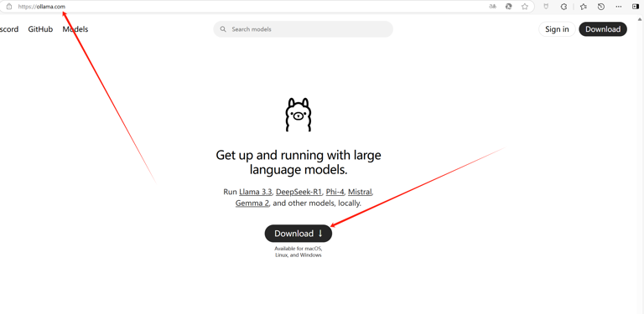The height and width of the screenshot is (314, 644).
Task: Go to the Models page
Action: click(75, 29)
